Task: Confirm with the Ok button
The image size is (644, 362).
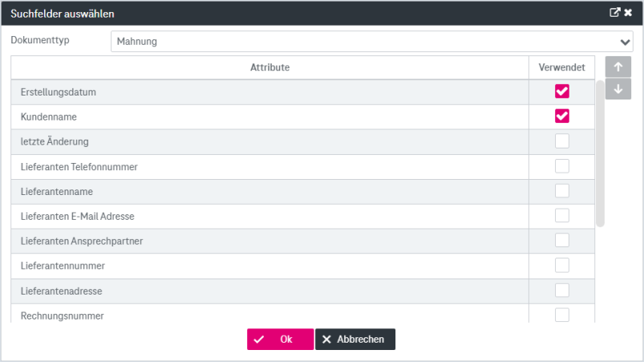Action: pyautogui.click(x=280, y=340)
